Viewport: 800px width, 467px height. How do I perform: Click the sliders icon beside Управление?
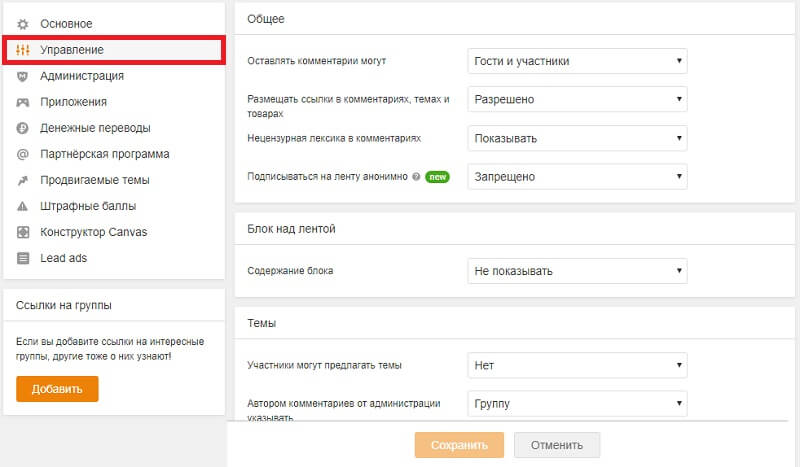23,49
